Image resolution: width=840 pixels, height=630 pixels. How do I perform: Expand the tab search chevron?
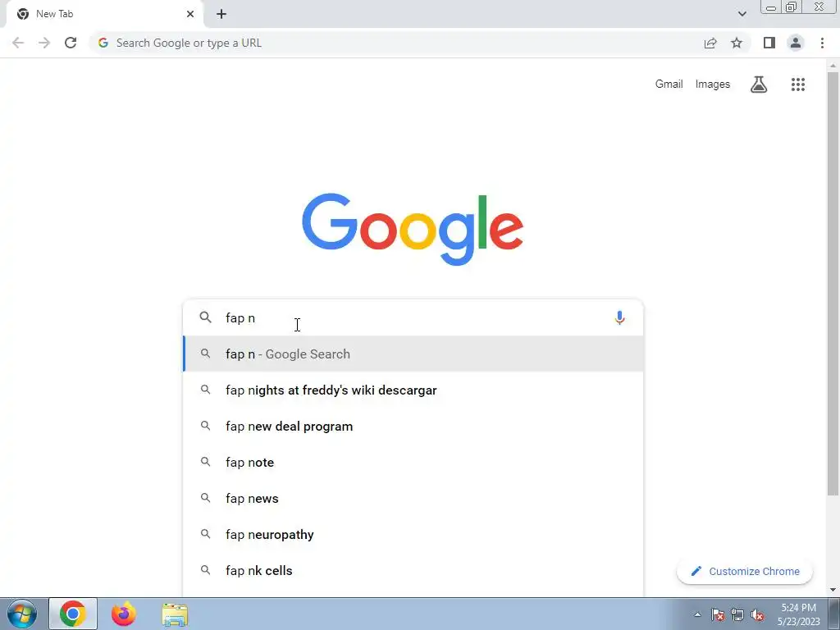pos(742,14)
